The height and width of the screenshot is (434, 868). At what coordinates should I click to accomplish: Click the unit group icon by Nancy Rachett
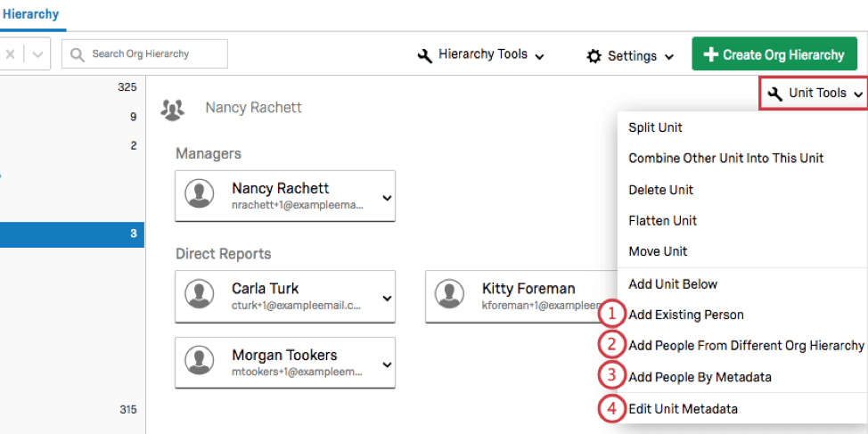pos(172,109)
